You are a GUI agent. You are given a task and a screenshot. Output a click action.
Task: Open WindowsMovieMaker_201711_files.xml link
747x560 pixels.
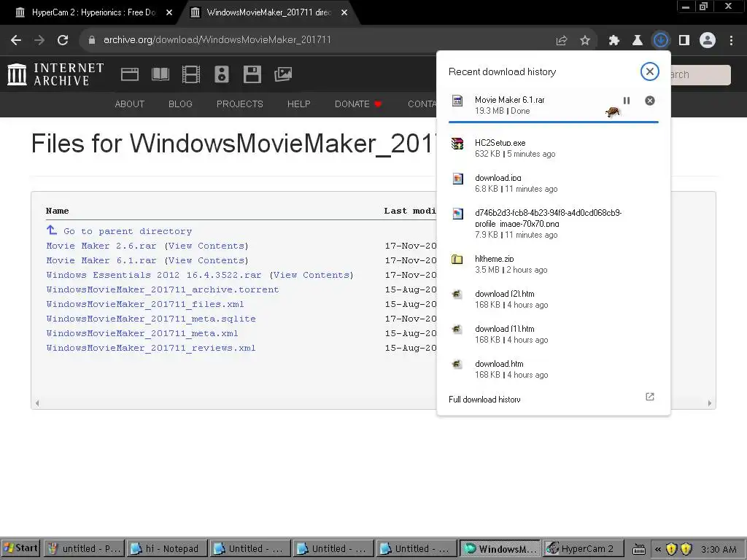coord(145,304)
